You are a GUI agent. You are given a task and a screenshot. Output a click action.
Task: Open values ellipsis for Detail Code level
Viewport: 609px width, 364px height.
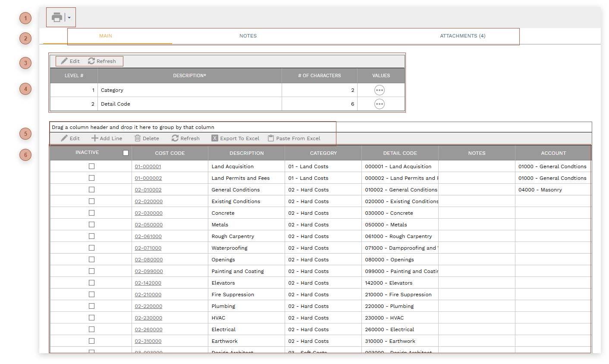(x=379, y=104)
